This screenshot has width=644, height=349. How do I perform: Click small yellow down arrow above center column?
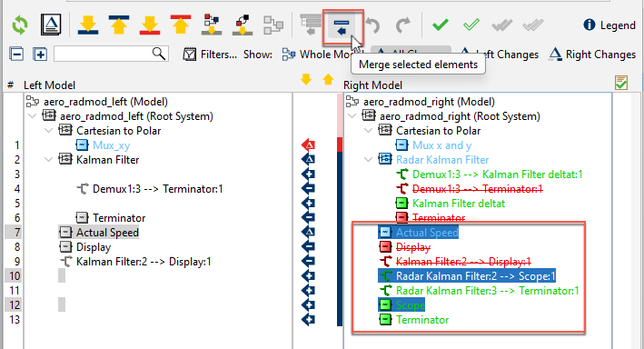click(306, 79)
